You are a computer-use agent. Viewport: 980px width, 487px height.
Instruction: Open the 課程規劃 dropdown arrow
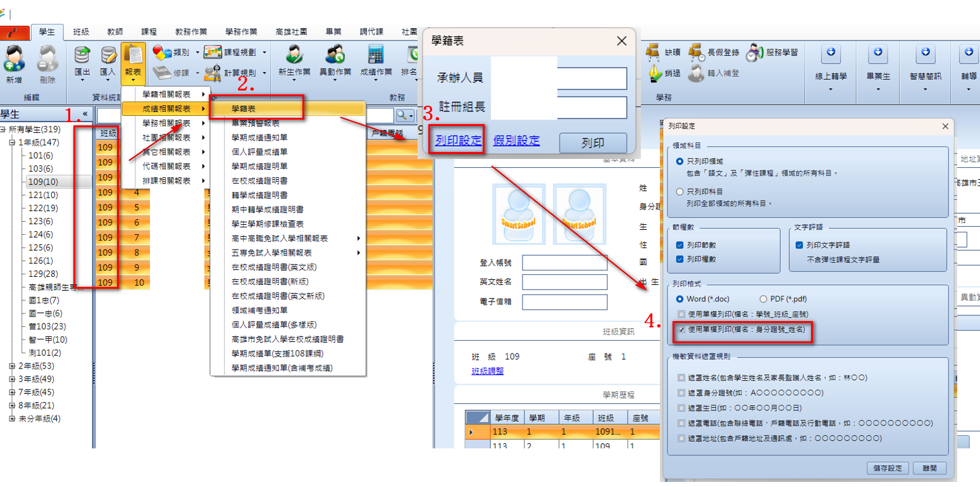pos(264,53)
